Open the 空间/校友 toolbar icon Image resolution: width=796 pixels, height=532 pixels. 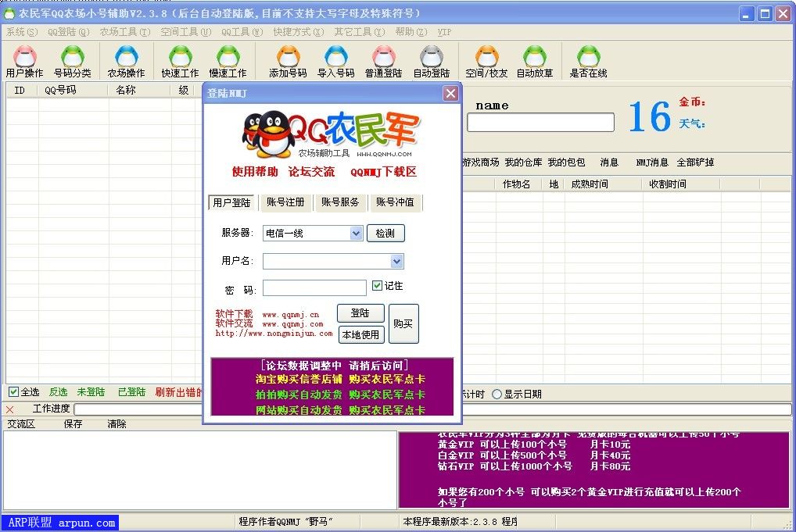pos(486,62)
